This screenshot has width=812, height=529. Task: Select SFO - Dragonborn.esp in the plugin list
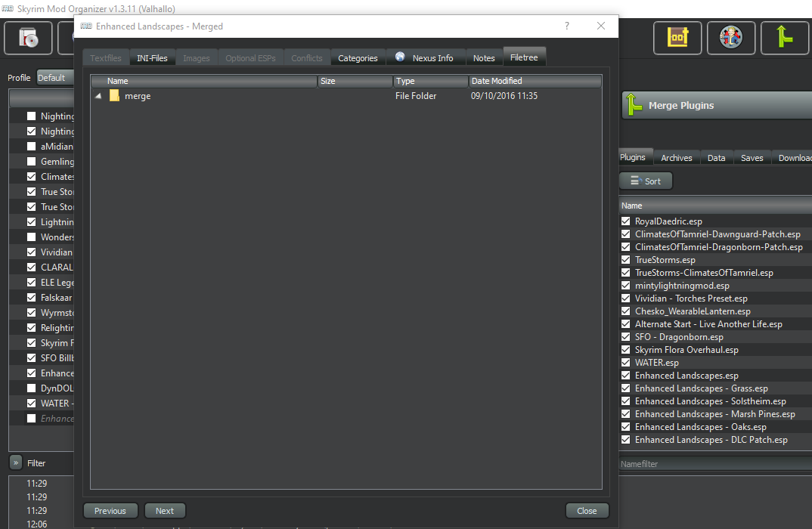point(679,337)
